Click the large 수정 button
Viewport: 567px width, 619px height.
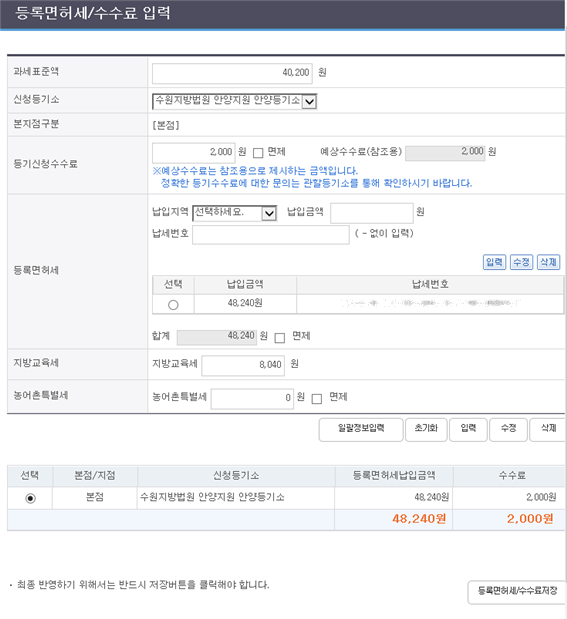coord(509,430)
